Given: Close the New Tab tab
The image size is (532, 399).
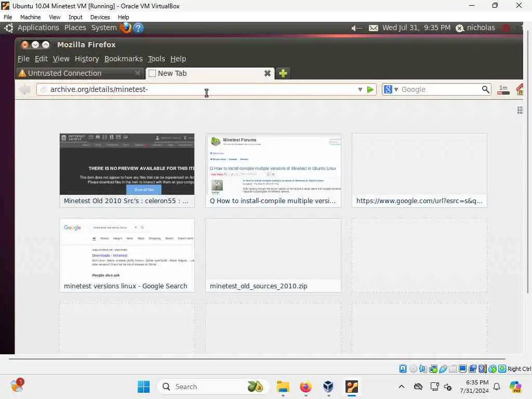Looking at the screenshot, I should coord(268,73).
